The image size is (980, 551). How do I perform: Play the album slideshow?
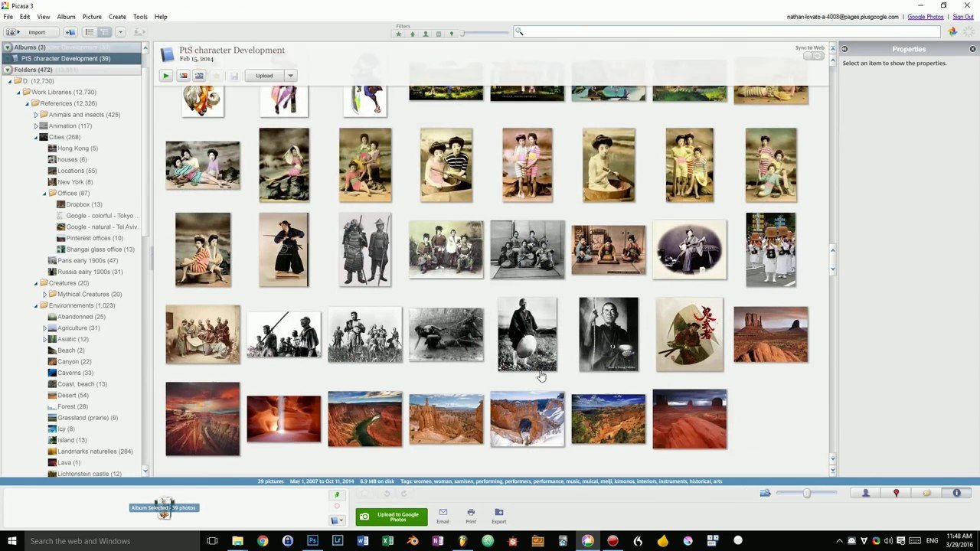(165, 76)
